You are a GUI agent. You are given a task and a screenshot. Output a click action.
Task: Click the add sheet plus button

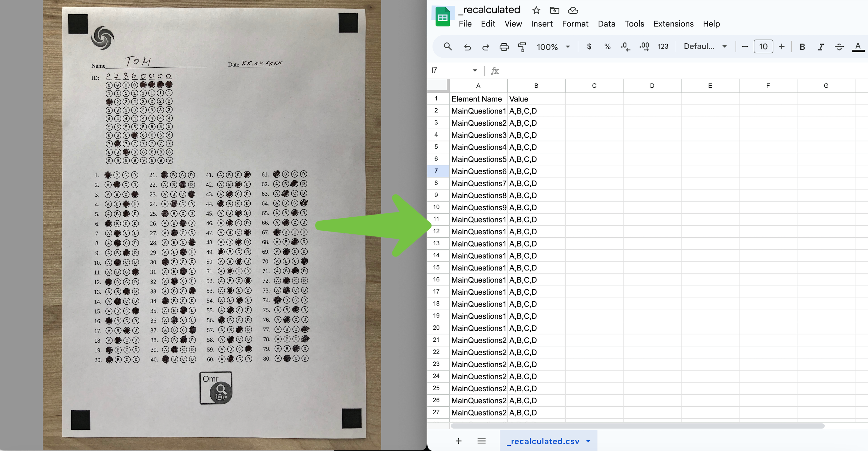click(458, 441)
